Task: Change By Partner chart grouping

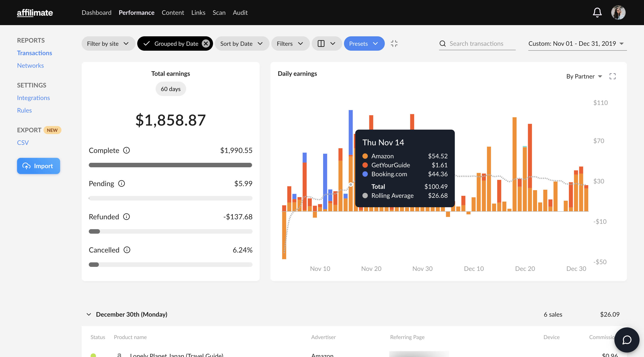Action: tap(584, 76)
